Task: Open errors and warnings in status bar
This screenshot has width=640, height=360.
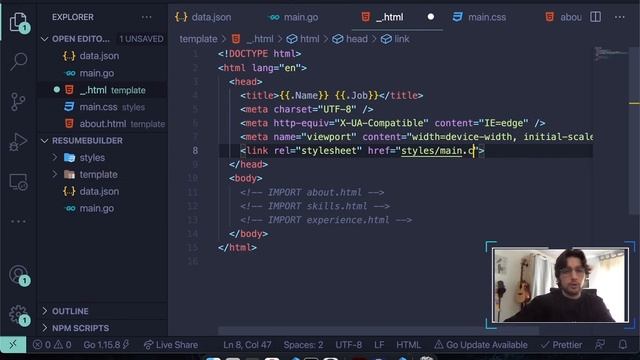Action: pyautogui.click(x=52, y=345)
